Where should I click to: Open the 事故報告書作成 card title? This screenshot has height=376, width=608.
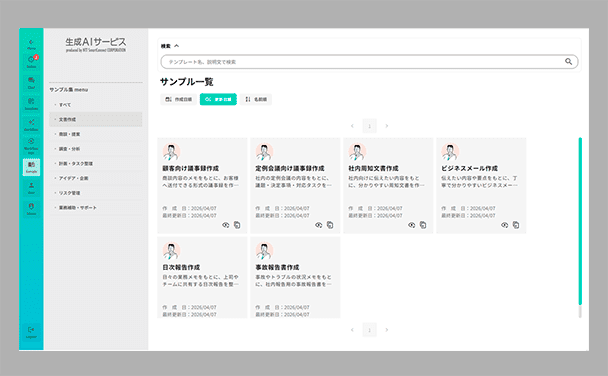pos(277,267)
